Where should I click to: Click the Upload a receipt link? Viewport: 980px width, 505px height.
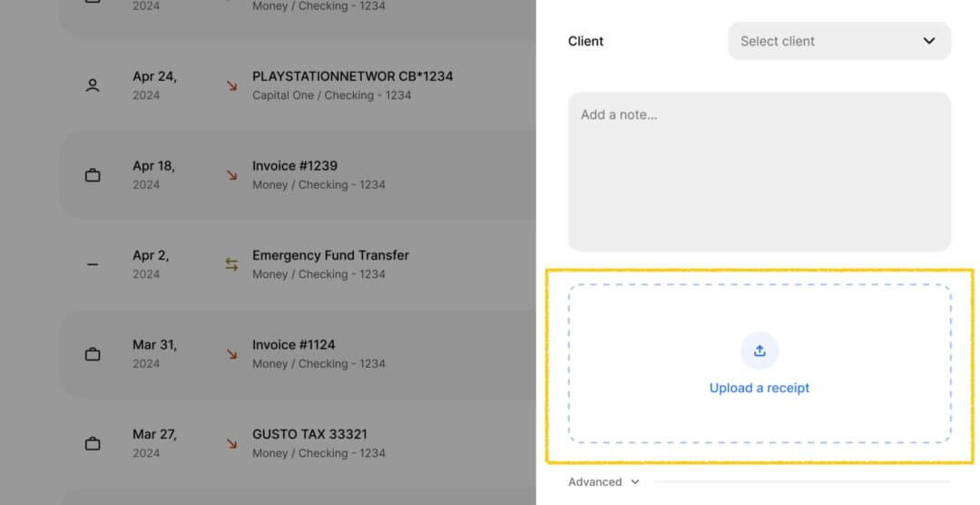point(759,388)
